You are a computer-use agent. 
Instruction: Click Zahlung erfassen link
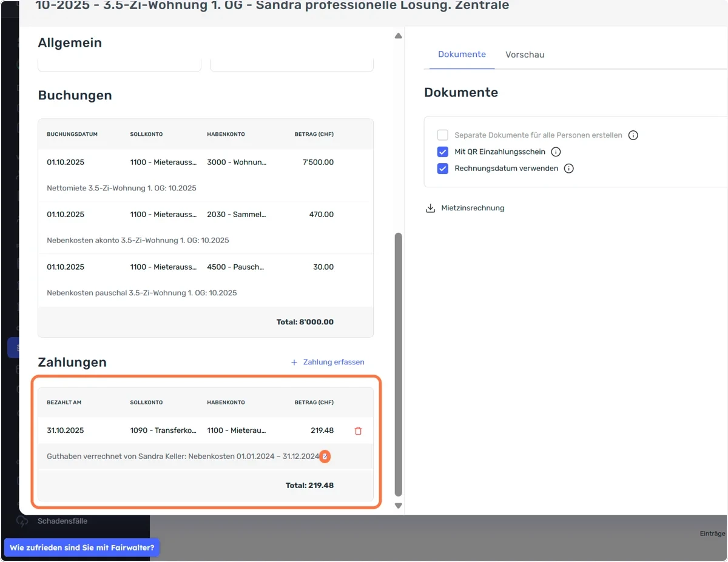[334, 362]
